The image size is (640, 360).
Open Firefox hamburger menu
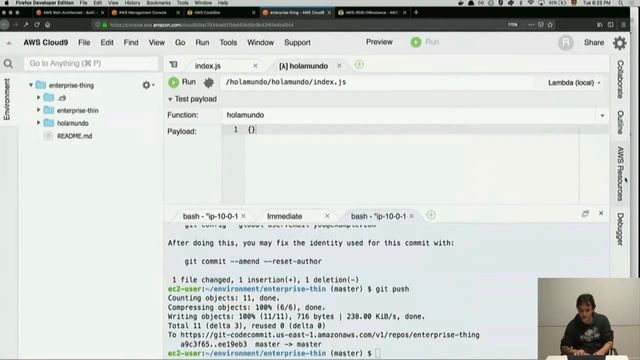point(623,24)
